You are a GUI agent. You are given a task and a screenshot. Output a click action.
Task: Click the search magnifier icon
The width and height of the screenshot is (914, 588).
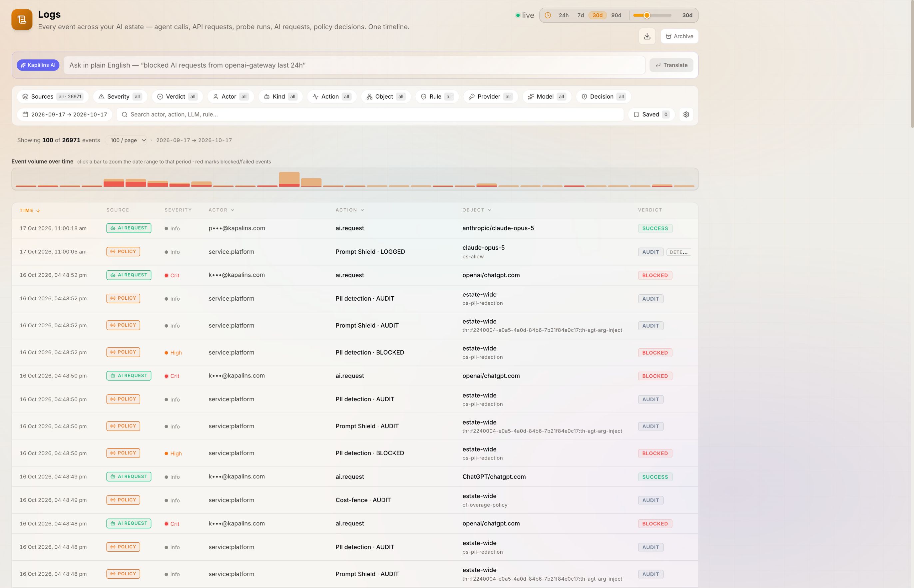125,115
